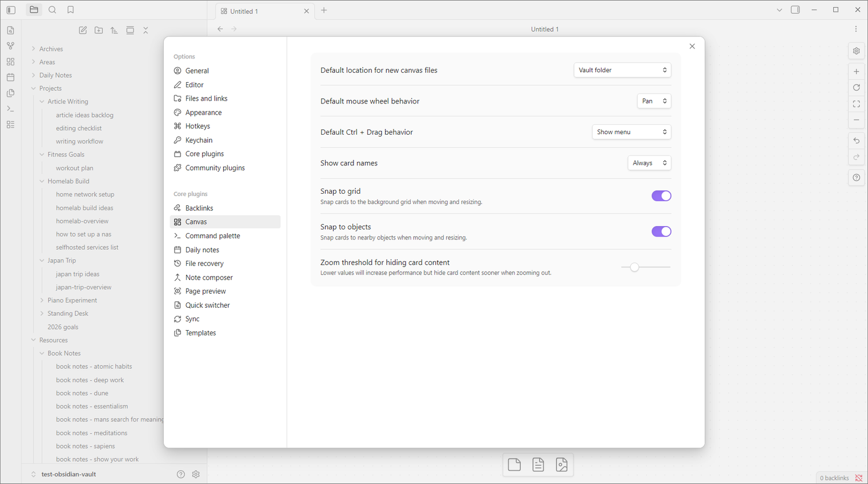Navigate back with the arrow button
This screenshot has height=484, width=868.
[x=220, y=29]
